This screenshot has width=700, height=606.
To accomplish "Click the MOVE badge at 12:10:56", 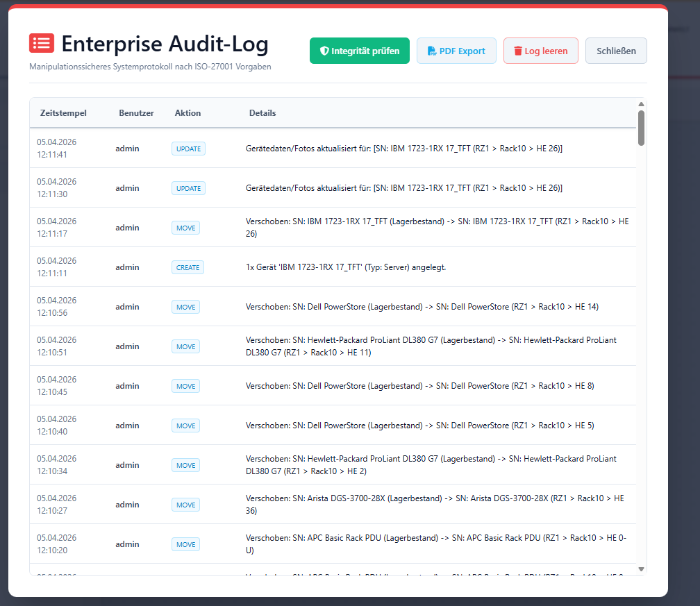I will [x=185, y=307].
